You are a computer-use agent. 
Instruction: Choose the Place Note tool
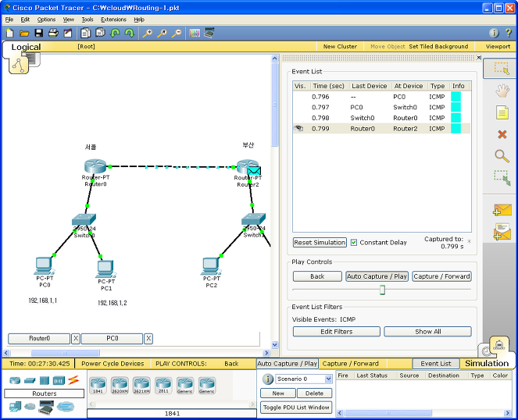[x=502, y=112]
